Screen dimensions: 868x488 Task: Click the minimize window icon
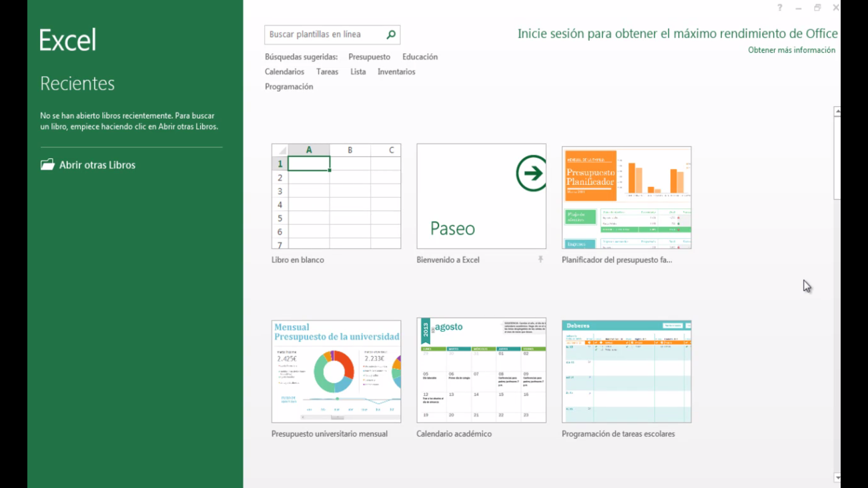[798, 7]
